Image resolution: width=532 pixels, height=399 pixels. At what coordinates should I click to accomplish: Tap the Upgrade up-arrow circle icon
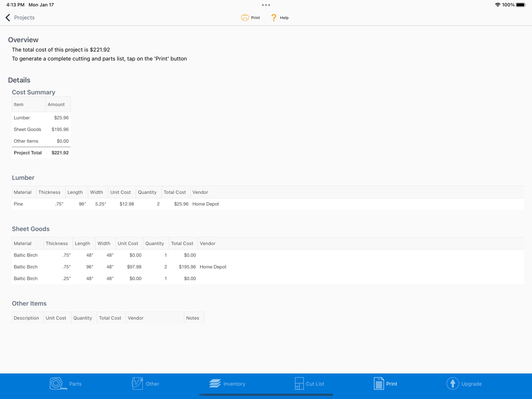pyautogui.click(x=451, y=383)
